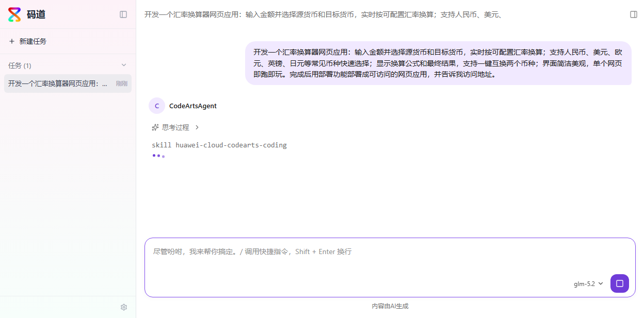Viewport: 644px width, 318px height.
Task: Select the 汇率换算器 task in sidebar
Action: [x=68, y=83]
